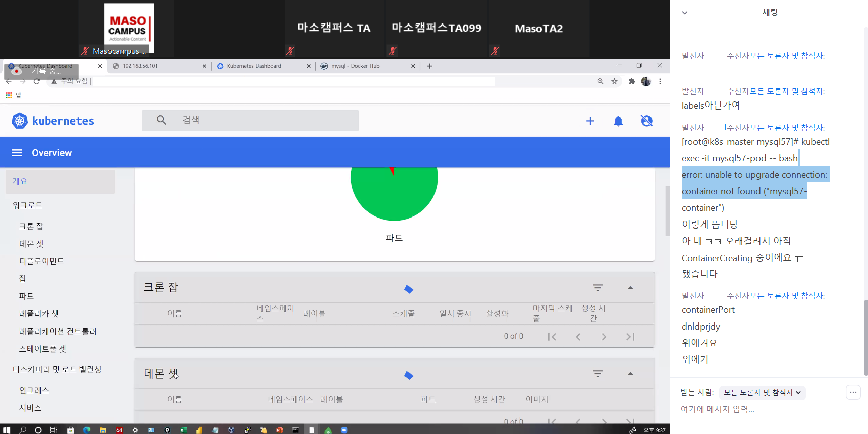This screenshot has width=868, height=434.
Task: Collapse the 데몬 셋 card
Action: coord(630,374)
